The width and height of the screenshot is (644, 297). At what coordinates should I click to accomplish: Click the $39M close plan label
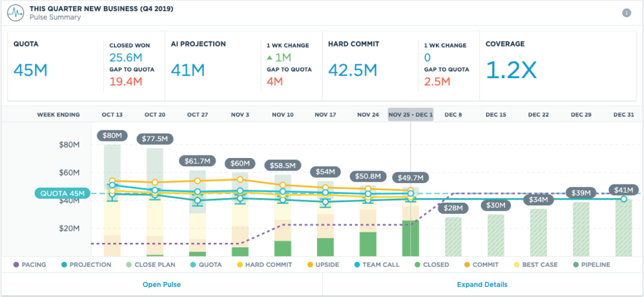[581, 193]
